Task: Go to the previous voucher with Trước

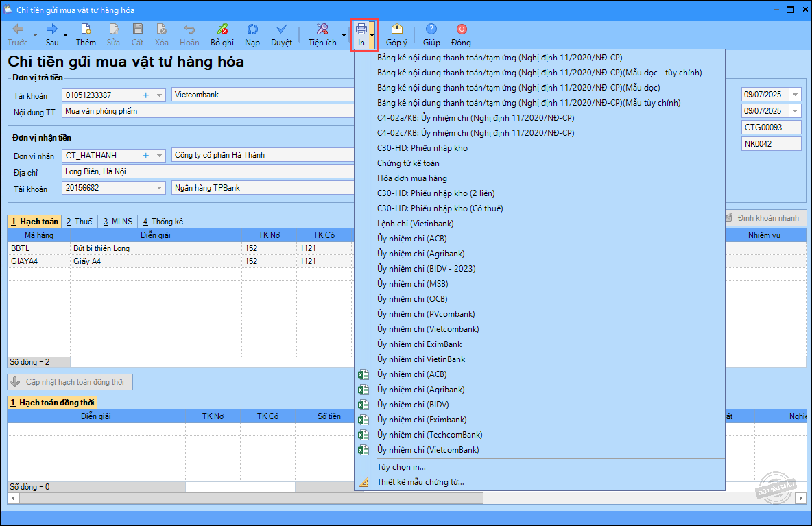Action: point(18,35)
